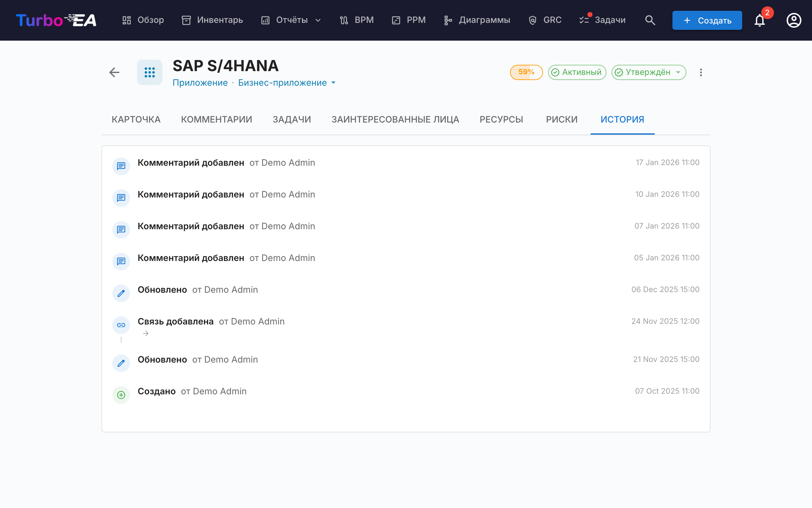
Task: Click link icon for Связь добавлена entry
Action: (121, 325)
